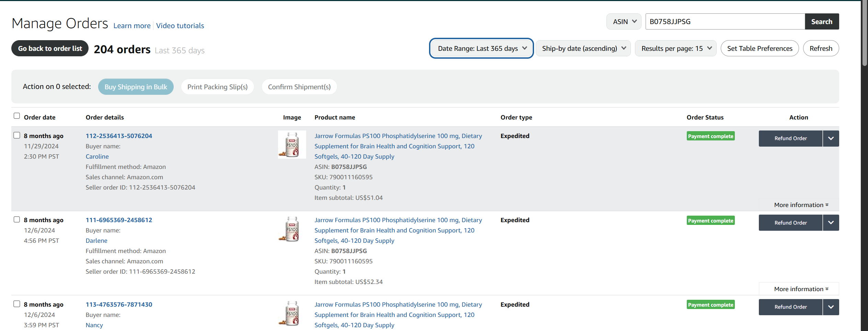Click Seller order ID 111-6965369-2458612 text
868x331 pixels.
[140, 272]
